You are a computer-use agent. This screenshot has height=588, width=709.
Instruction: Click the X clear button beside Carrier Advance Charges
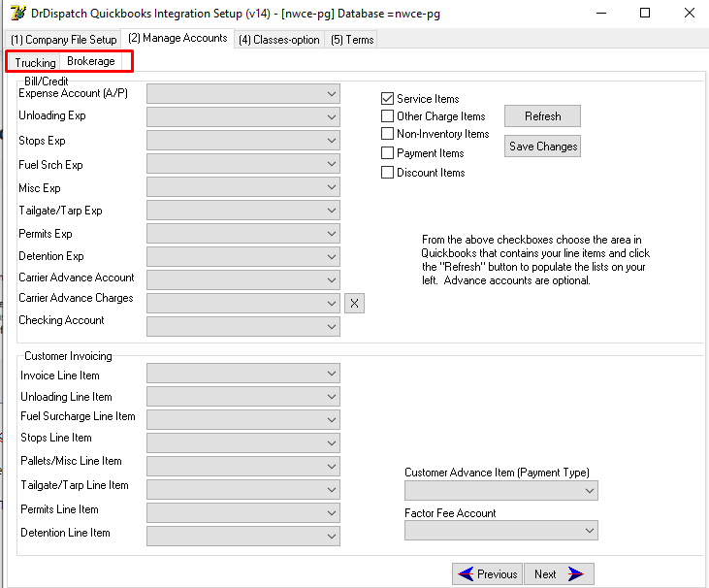point(355,304)
